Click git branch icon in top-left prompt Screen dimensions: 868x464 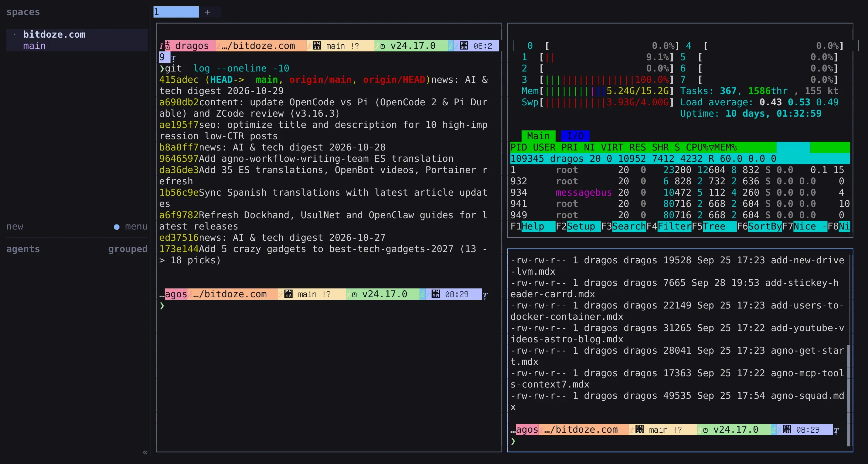click(x=317, y=45)
